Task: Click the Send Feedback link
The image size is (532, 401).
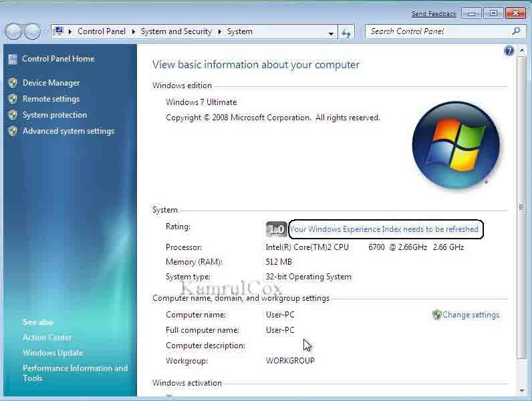Action: pyautogui.click(x=434, y=14)
